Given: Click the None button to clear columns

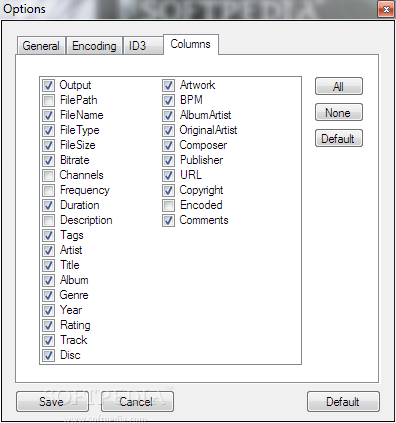Looking at the screenshot, I should [x=339, y=112].
